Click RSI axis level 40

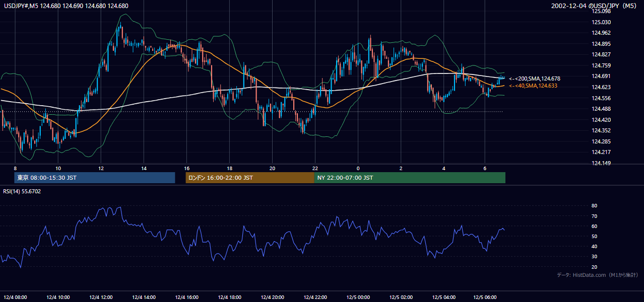(x=594, y=246)
